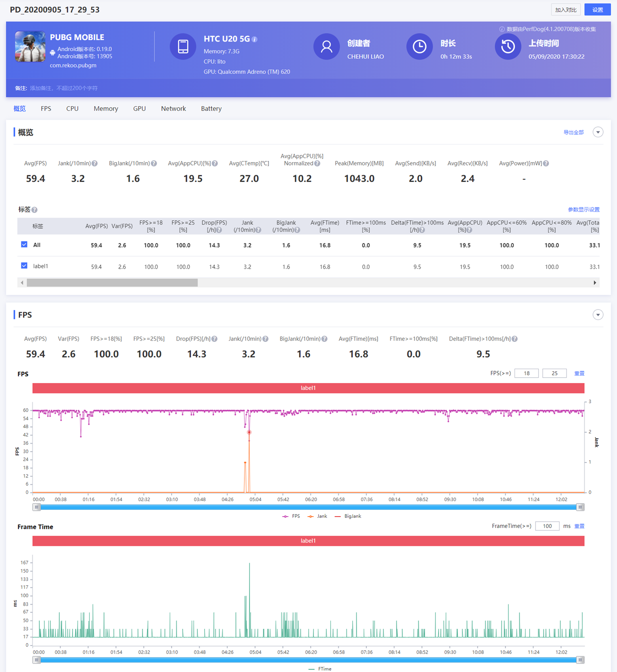This screenshot has height=672, width=617.
Task: Click the 导出全部 link
Action: tap(573, 132)
